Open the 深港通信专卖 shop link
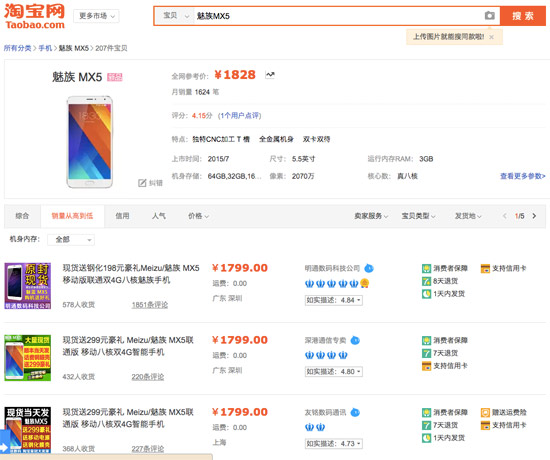 325,340
